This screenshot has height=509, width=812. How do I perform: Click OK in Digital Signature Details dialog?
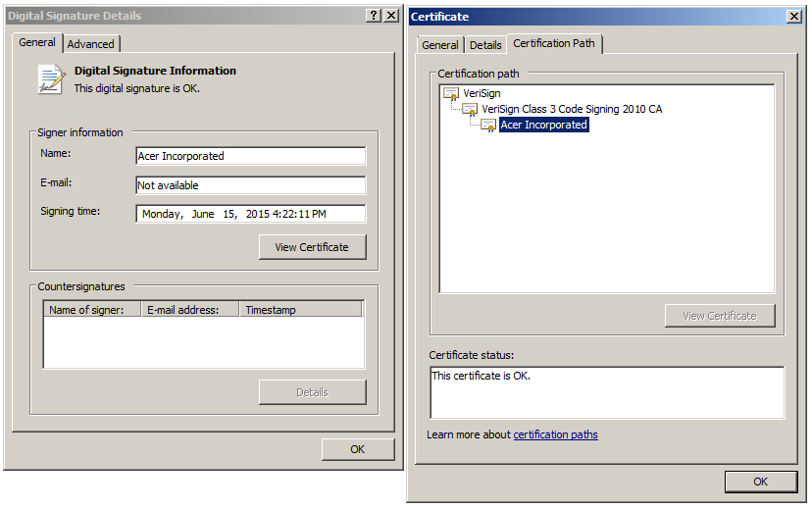pyautogui.click(x=358, y=449)
